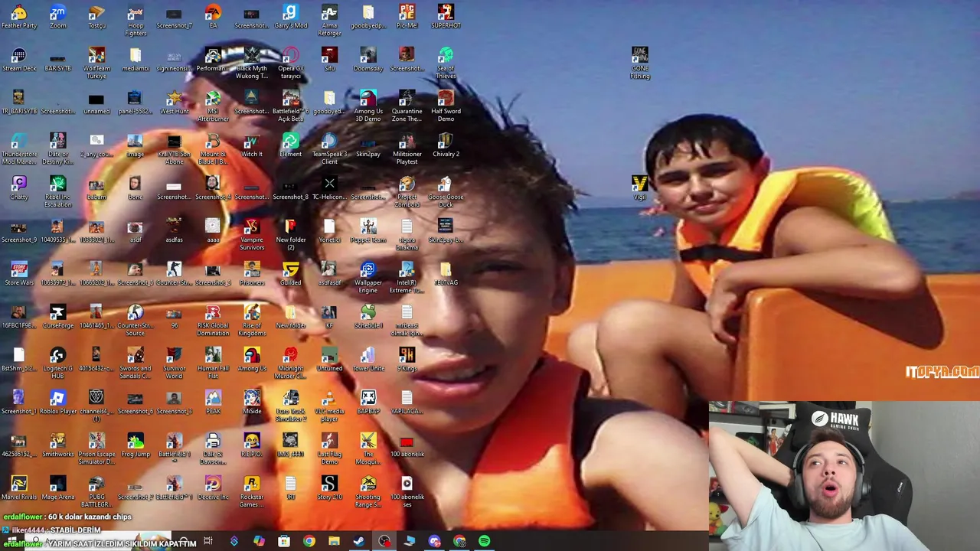Select the YAPILACAK text file icon
The height and width of the screenshot is (551, 980).
point(407,403)
